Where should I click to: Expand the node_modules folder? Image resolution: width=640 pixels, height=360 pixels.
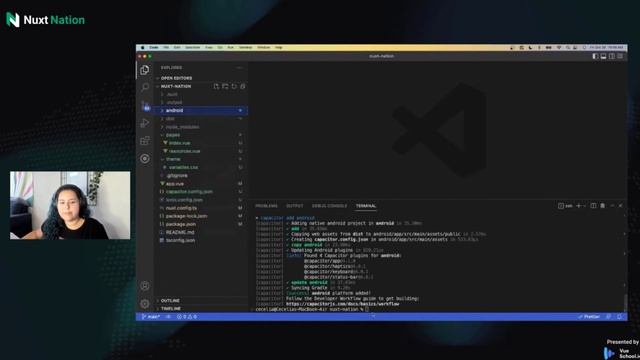click(200, 127)
